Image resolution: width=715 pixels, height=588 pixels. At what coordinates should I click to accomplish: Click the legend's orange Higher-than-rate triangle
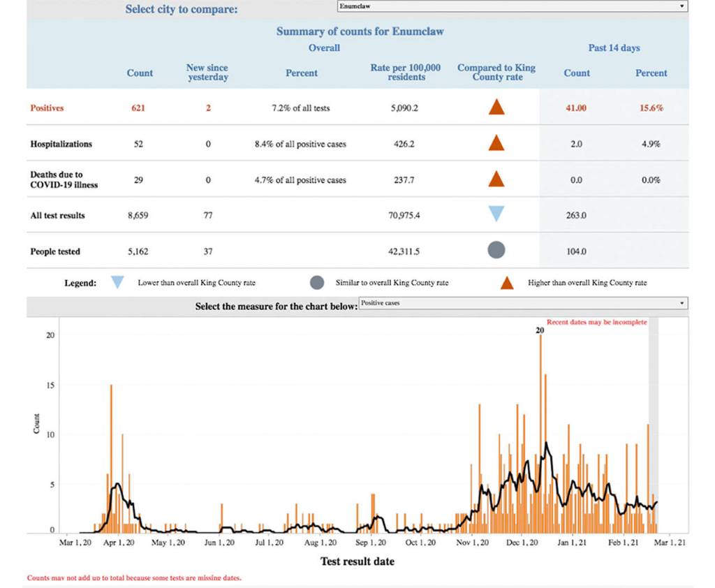click(507, 283)
